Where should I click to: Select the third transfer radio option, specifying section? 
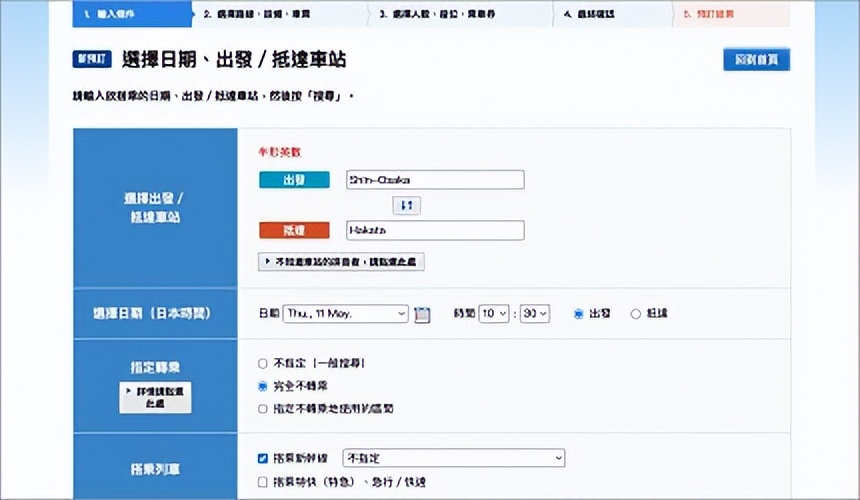(263, 409)
